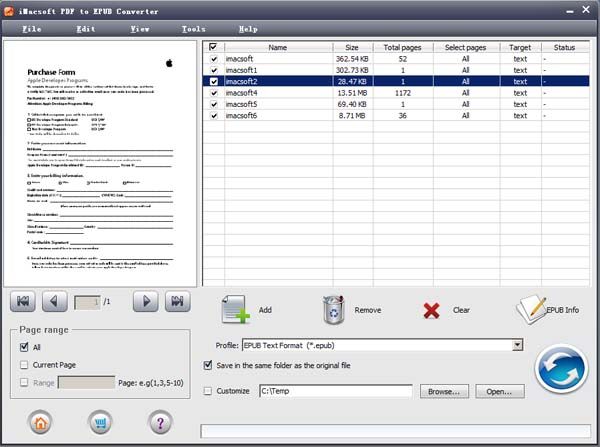Viewport: 600px width, 447px height.
Task: Click the 69.40 KB size cell
Action: [352, 104]
